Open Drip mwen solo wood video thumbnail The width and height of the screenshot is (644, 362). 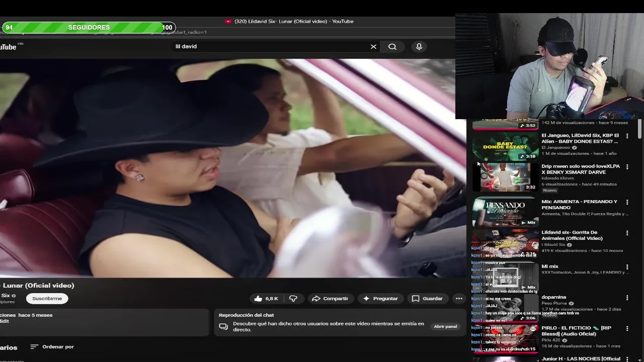tap(505, 177)
